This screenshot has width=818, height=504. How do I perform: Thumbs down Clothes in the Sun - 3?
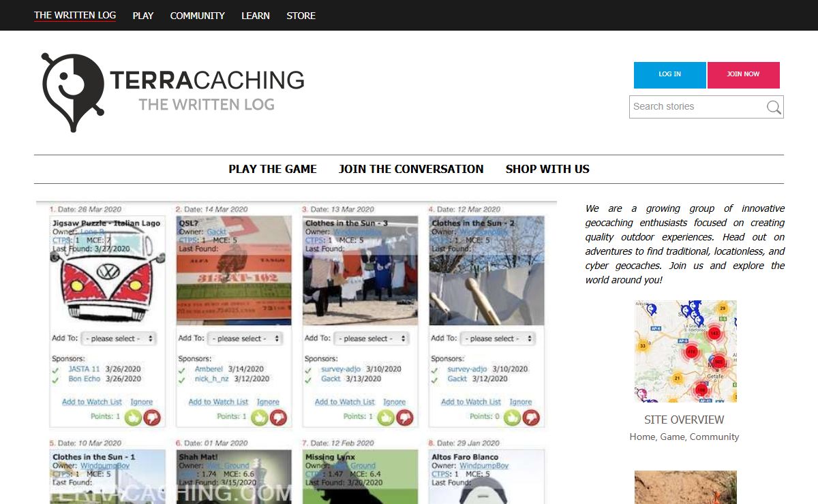point(405,417)
